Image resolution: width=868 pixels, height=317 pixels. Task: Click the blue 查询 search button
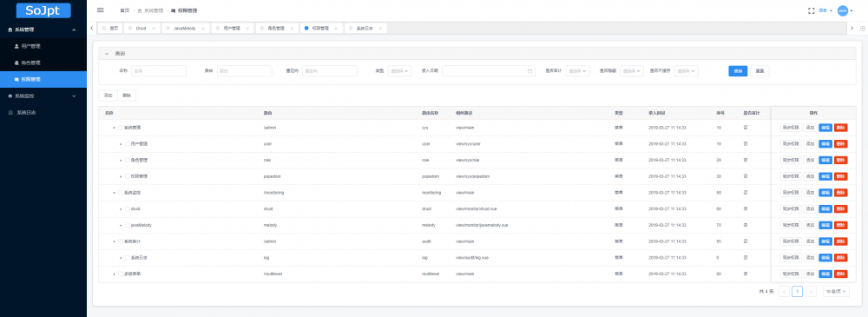[x=738, y=71]
